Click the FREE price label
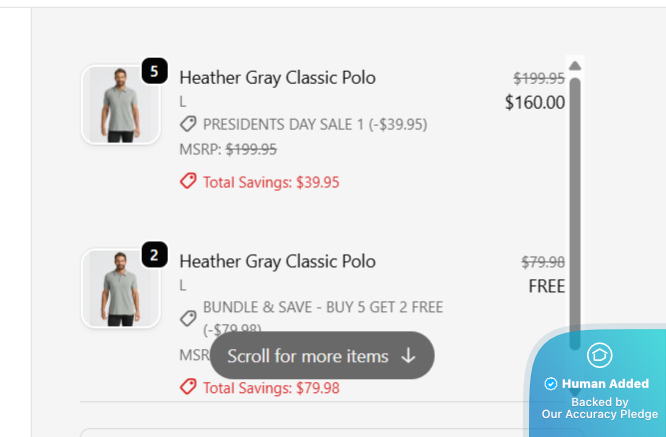 coord(547,287)
